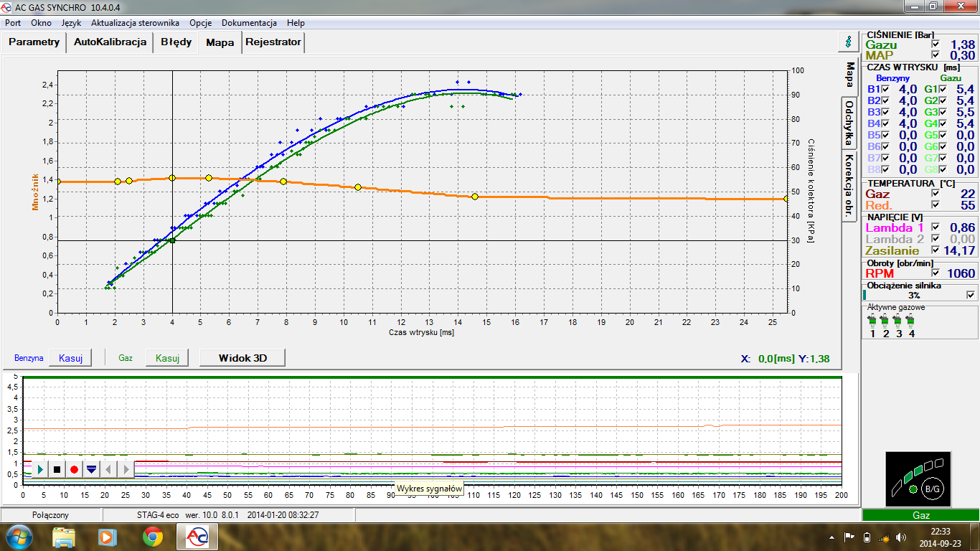Toggle the Red. temperature checkbox
Screen dimensions: 980x551
(936, 205)
